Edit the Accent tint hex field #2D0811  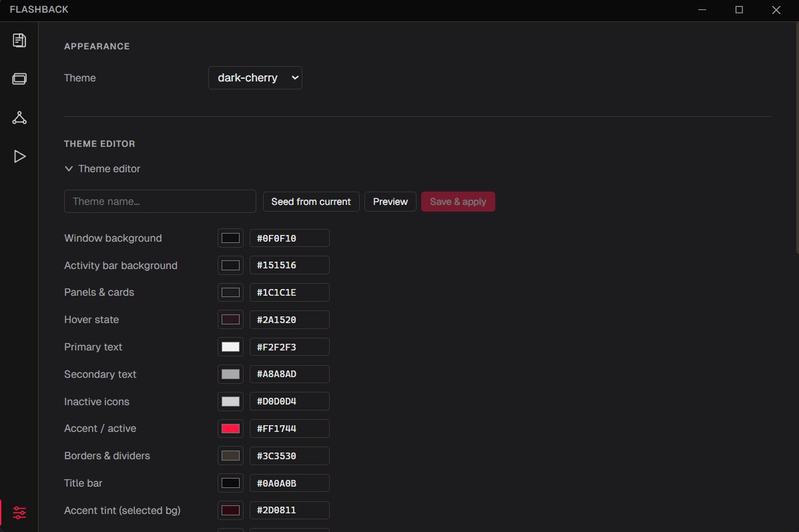(x=290, y=510)
